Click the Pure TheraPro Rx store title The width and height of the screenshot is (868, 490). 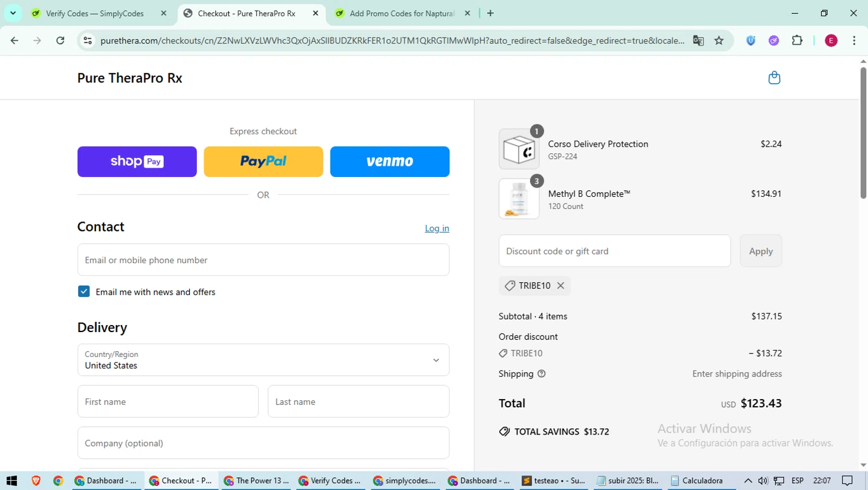pyautogui.click(x=130, y=78)
